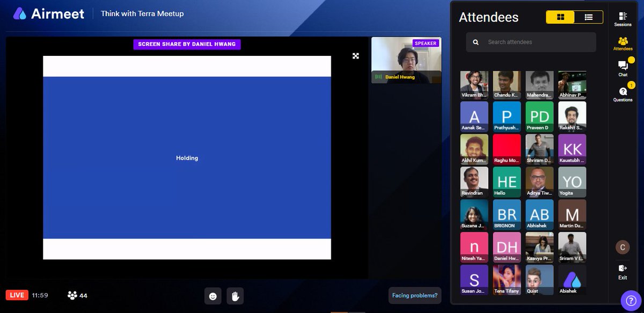
Task: Open attendee Chandu K... profile tile
Action: 507,85
